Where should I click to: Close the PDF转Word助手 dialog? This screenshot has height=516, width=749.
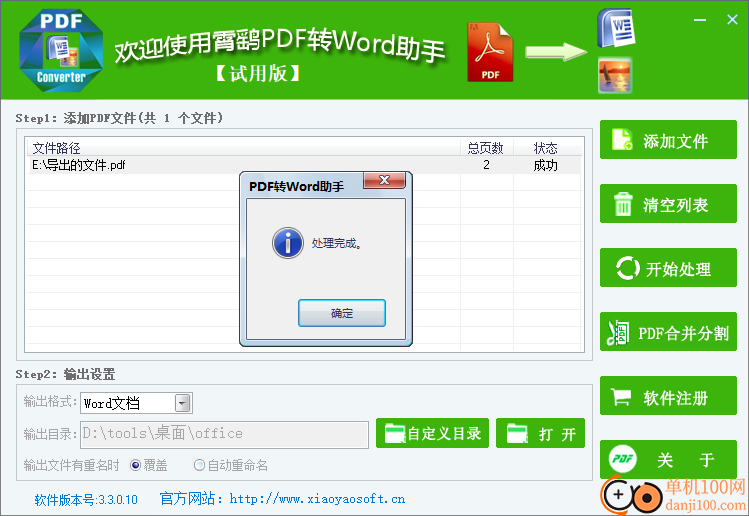(385, 180)
